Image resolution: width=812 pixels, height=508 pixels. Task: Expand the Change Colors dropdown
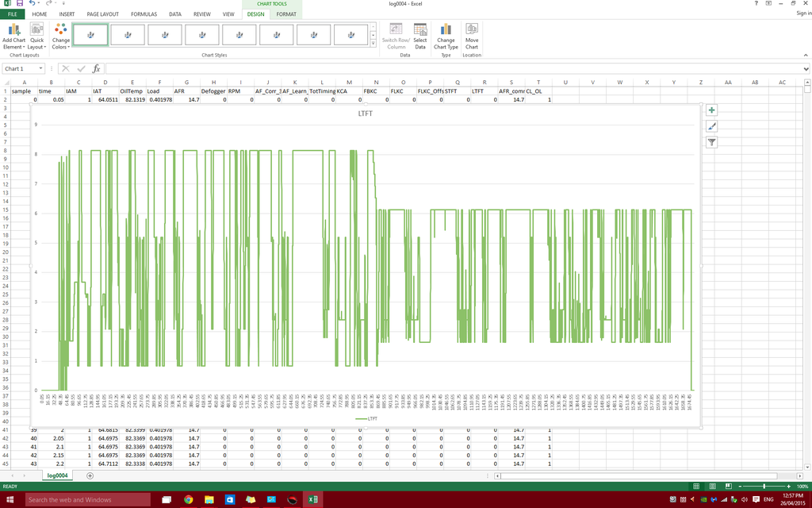point(61,36)
